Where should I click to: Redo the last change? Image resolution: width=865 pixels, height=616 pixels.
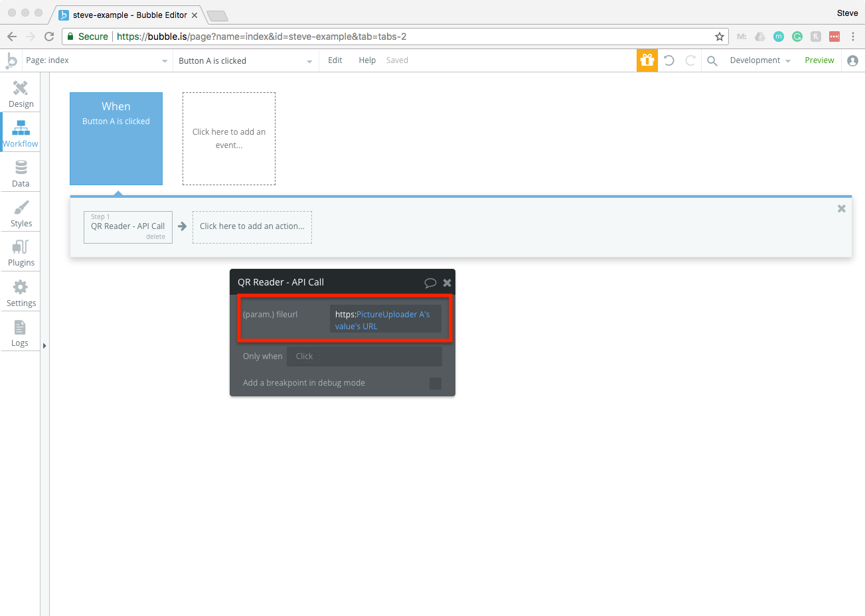tap(690, 60)
